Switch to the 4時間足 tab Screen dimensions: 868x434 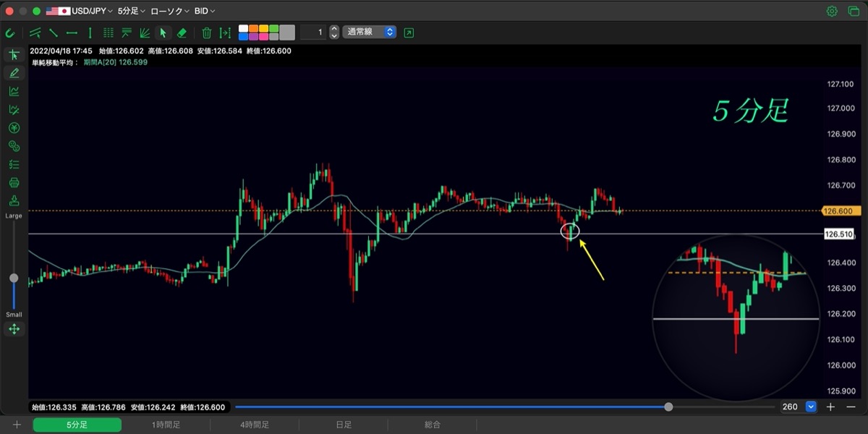pyautogui.click(x=255, y=425)
